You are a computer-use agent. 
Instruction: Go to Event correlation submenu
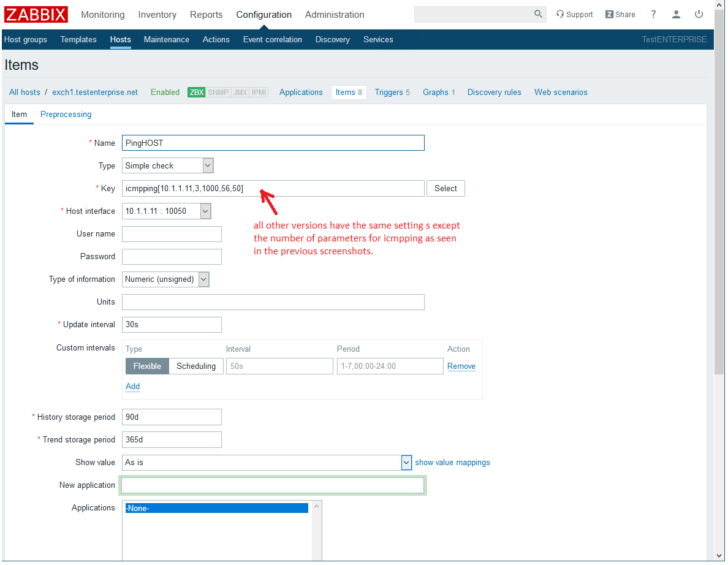[x=273, y=39]
